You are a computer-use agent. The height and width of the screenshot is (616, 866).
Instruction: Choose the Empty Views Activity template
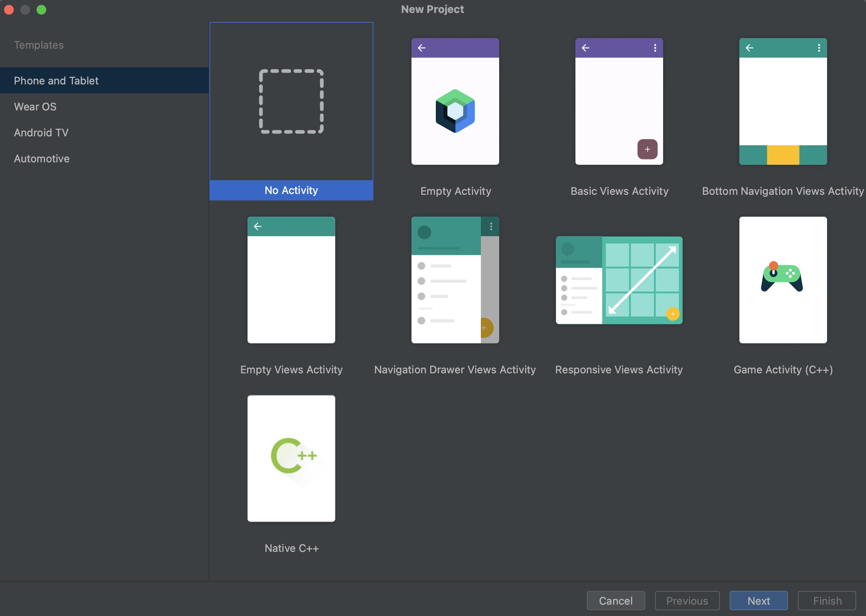point(291,280)
